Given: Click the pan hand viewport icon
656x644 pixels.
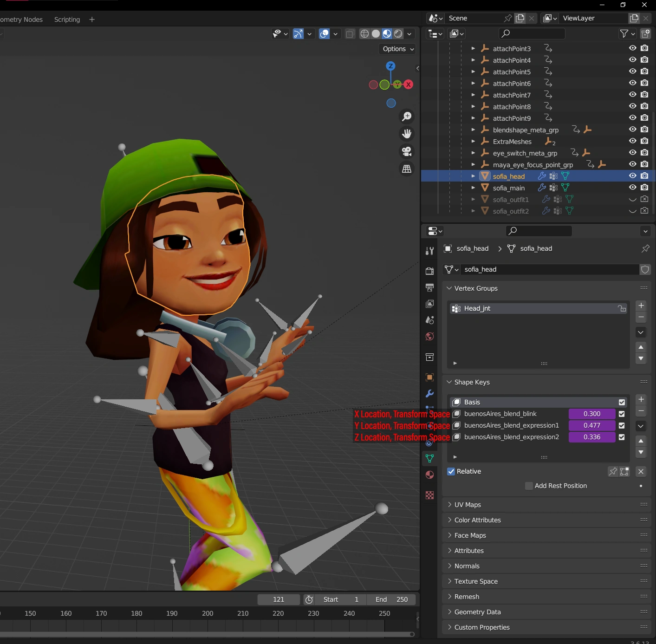Looking at the screenshot, I should point(407,134).
